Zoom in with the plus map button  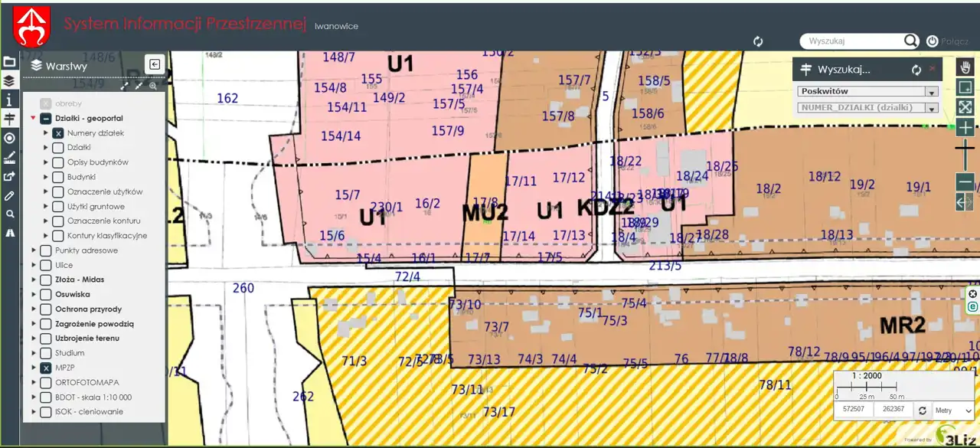965,127
